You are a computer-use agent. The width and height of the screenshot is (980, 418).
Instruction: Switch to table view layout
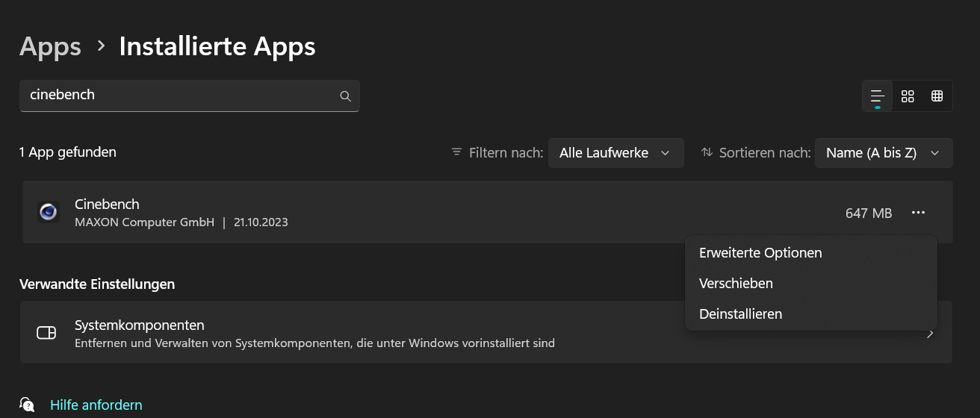tap(937, 96)
